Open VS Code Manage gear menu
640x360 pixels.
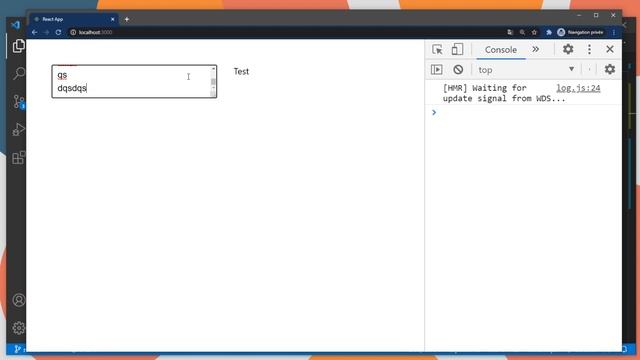[18, 328]
